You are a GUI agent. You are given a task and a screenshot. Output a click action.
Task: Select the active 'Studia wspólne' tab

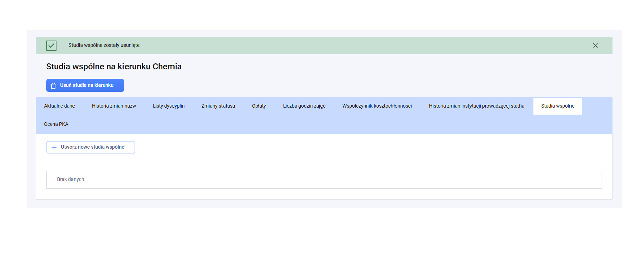(x=557, y=106)
